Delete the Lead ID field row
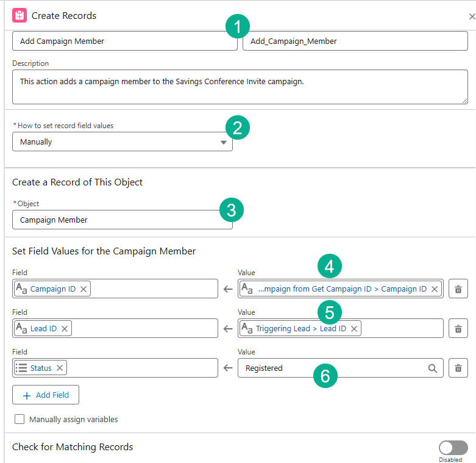This screenshot has height=463, width=476. pos(458,329)
